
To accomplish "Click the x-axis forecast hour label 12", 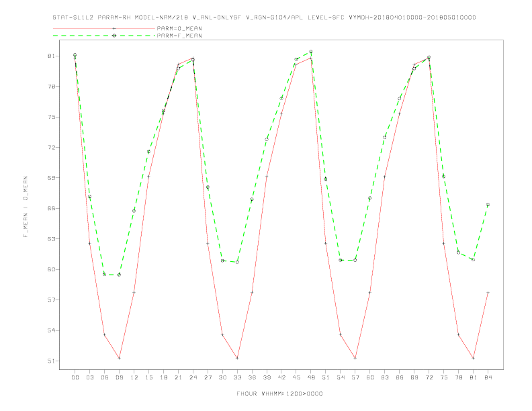I will click(134, 377).
